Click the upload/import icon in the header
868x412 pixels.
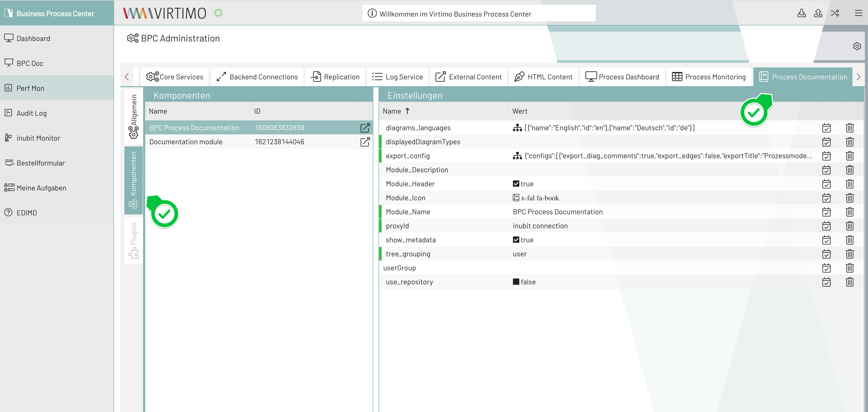point(818,13)
